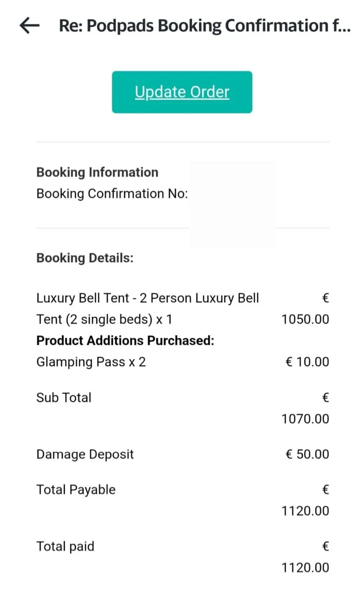Tap the Glamping Pass x 2 line
The image size is (364, 599).
(x=91, y=362)
